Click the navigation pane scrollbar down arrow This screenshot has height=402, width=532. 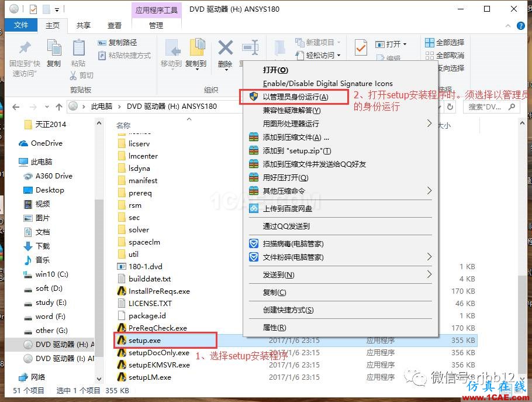(99, 379)
